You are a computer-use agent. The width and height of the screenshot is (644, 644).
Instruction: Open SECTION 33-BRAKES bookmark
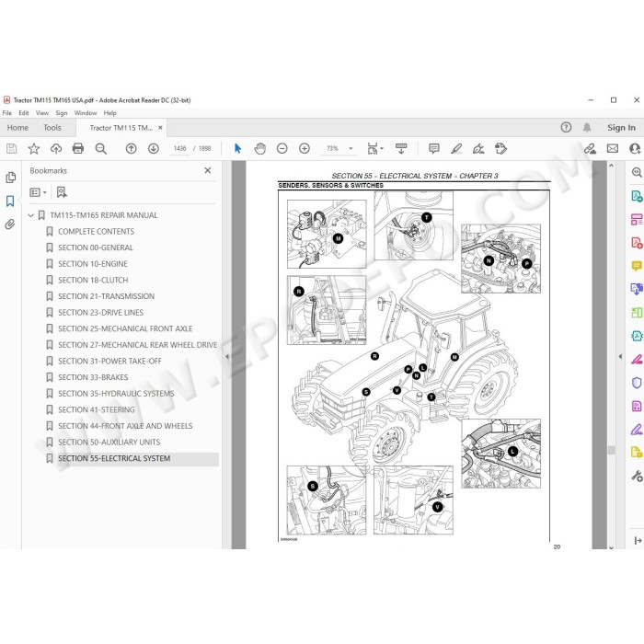point(93,377)
